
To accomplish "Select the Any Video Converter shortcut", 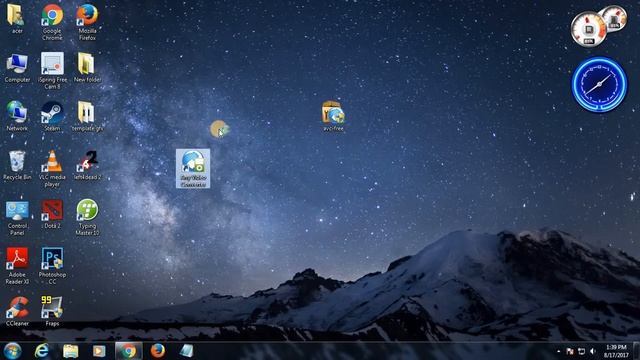I will click(x=193, y=169).
